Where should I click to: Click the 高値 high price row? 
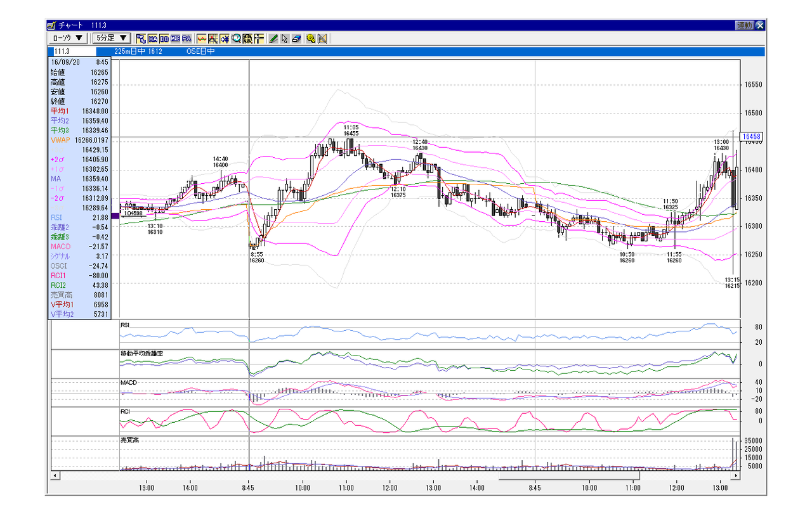tap(79, 82)
